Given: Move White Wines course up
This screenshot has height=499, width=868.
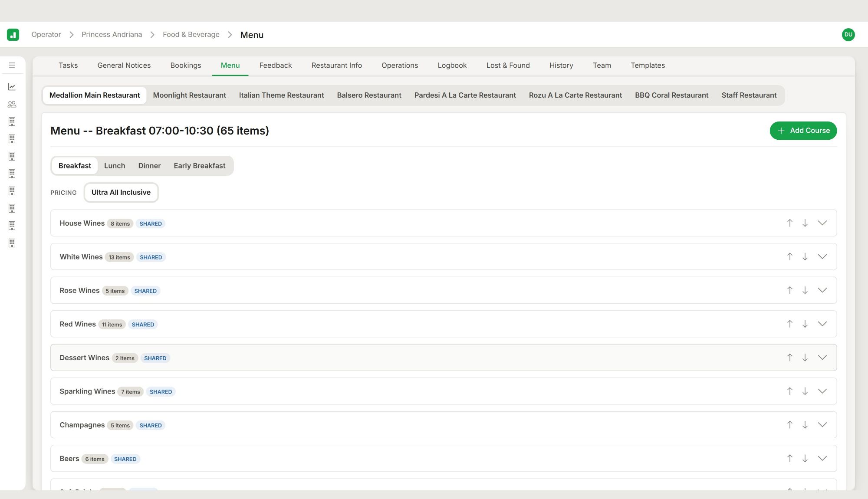Looking at the screenshot, I should [790, 256].
